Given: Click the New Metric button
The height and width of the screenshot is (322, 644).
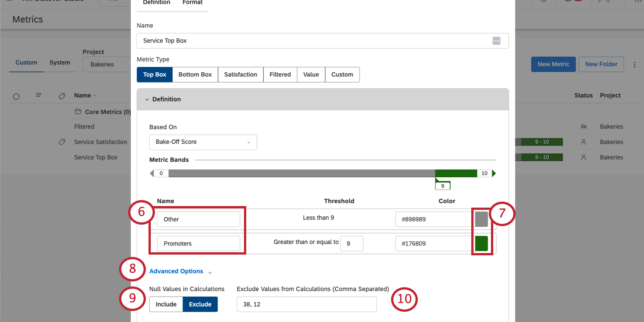Looking at the screenshot, I should click(553, 64).
